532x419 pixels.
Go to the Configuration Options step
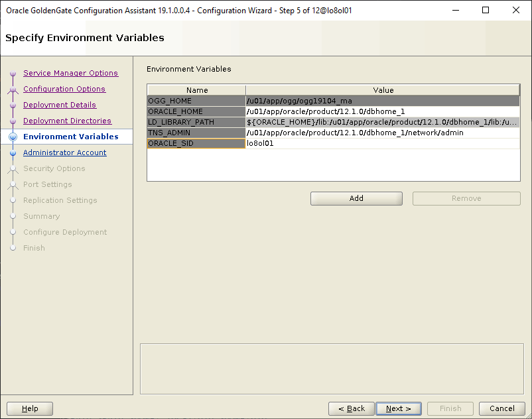tap(64, 89)
